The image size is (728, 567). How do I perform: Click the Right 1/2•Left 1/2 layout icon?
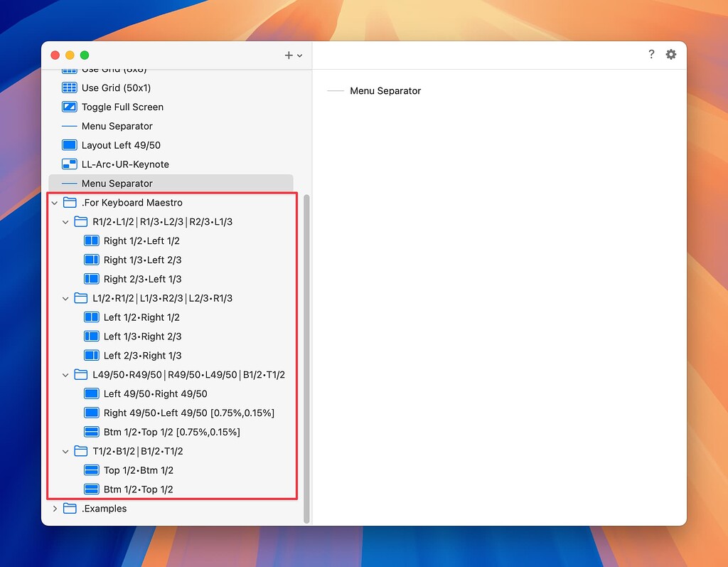click(91, 241)
